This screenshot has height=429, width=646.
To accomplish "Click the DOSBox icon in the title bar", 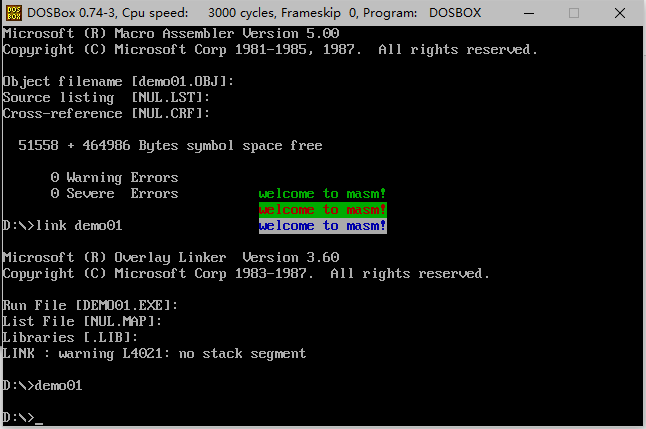I will click(x=14, y=13).
